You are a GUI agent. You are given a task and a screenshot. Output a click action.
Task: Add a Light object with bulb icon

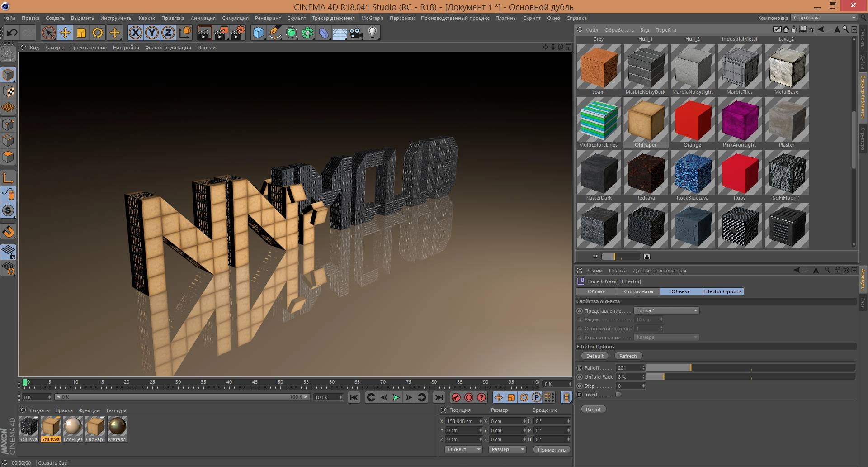click(x=373, y=33)
